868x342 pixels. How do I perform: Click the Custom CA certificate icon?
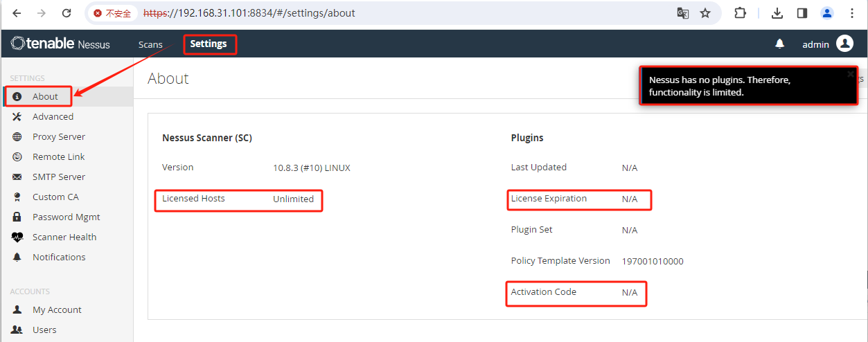click(17, 197)
